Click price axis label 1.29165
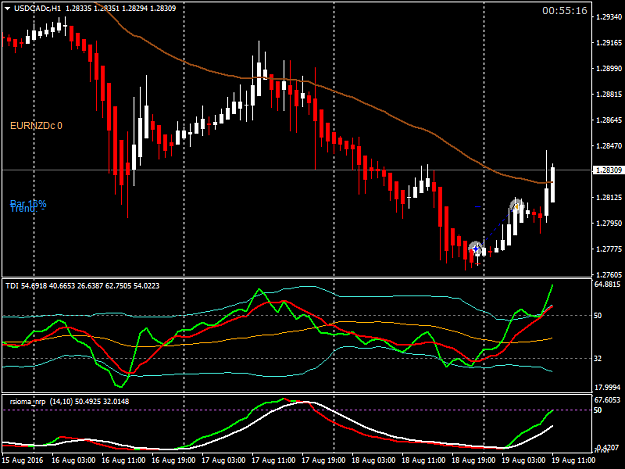 tap(609, 43)
